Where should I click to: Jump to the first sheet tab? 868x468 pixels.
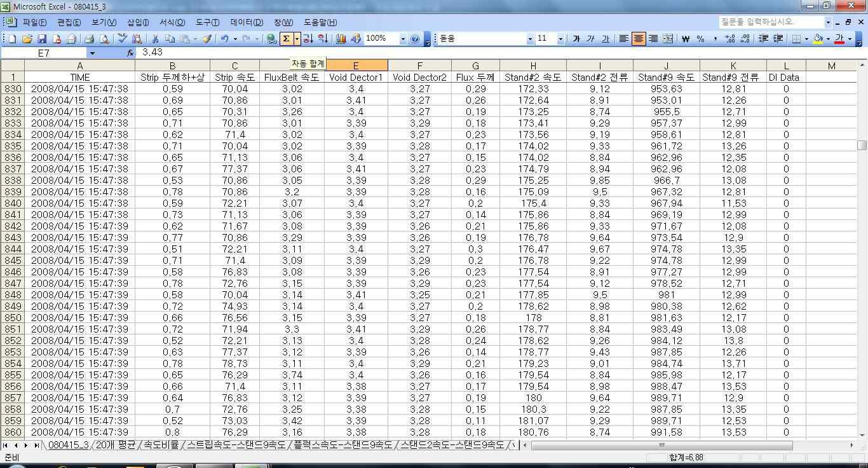click(x=6, y=445)
